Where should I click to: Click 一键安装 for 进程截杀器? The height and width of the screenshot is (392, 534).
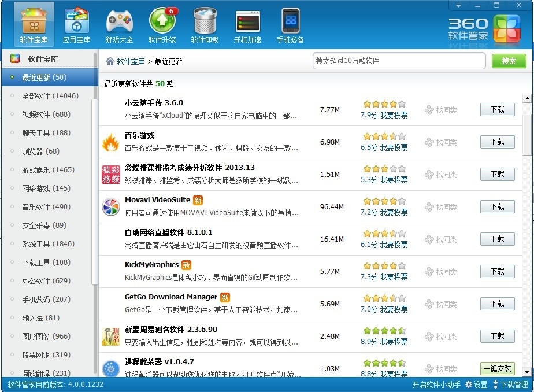[x=497, y=368]
